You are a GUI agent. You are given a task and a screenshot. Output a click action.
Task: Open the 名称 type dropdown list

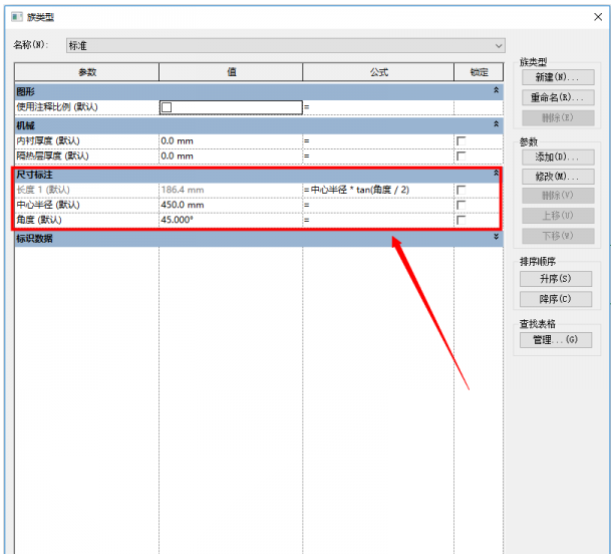[x=498, y=46]
